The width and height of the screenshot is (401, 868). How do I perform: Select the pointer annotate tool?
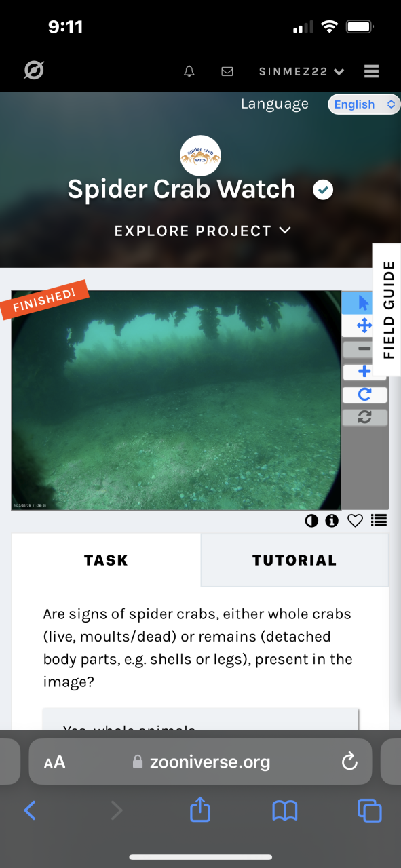tap(364, 303)
